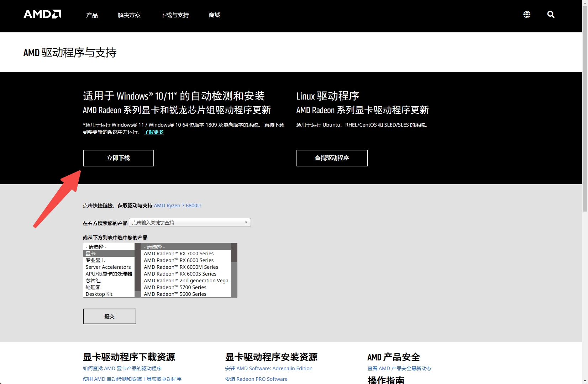Open the AMD Ryzen 7 6800U quick link
This screenshot has width=588, height=384.
177,206
